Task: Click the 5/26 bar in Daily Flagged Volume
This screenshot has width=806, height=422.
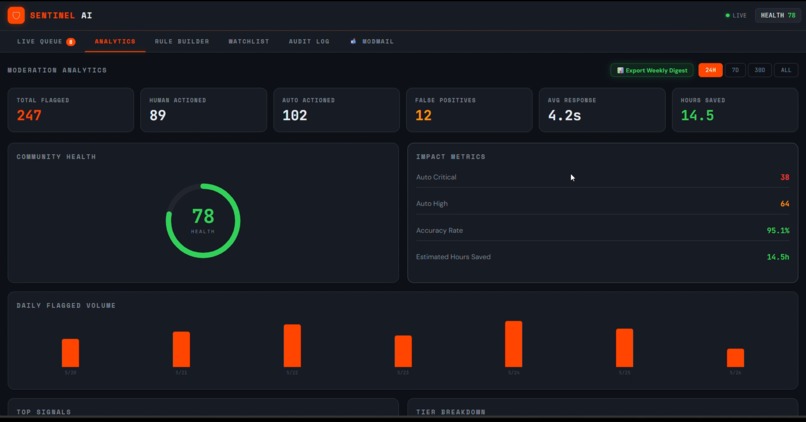Action: 736,358
